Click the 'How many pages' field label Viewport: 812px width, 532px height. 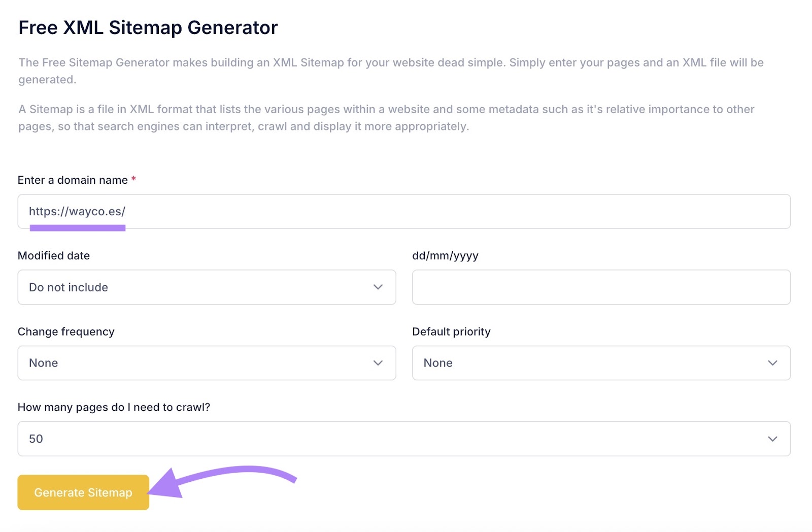tap(114, 407)
